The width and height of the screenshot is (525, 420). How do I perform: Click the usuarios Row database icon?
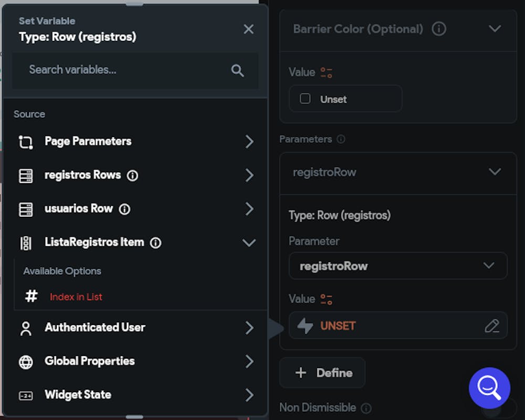click(26, 209)
